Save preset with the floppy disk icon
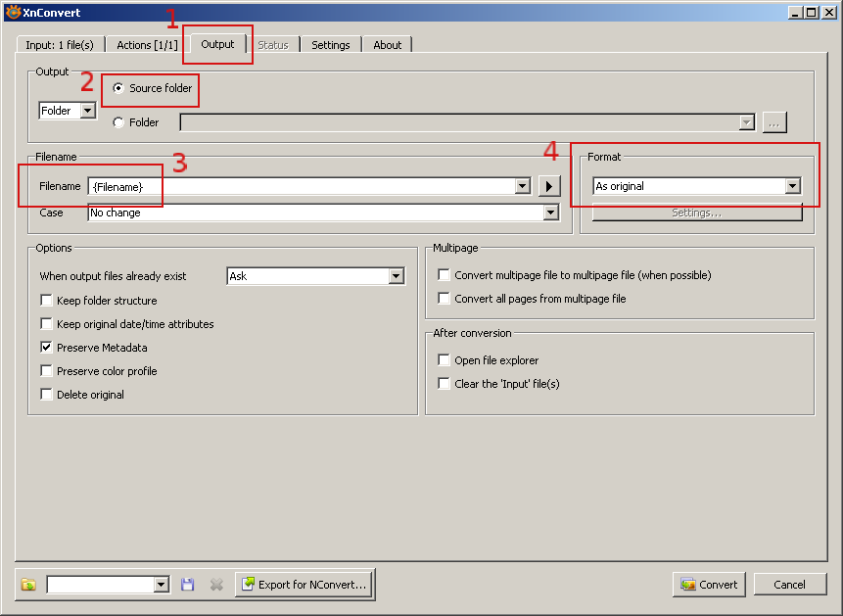The height and width of the screenshot is (616, 843). (187, 585)
